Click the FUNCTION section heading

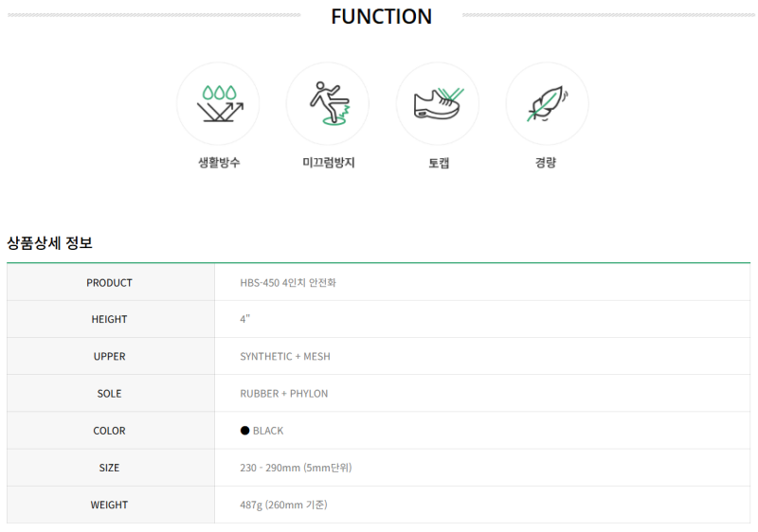pyautogui.click(x=382, y=16)
